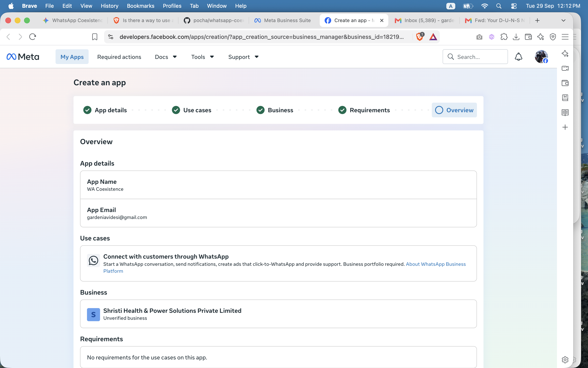Click the Wi-Fi status icon
Image resolution: width=588 pixels, height=368 pixels.
point(484,6)
